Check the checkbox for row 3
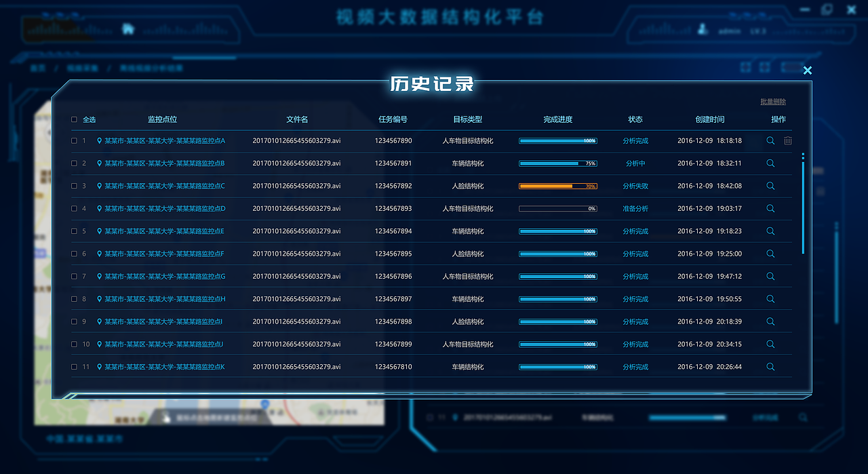The image size is (868, 474). (x=74, y=186)
